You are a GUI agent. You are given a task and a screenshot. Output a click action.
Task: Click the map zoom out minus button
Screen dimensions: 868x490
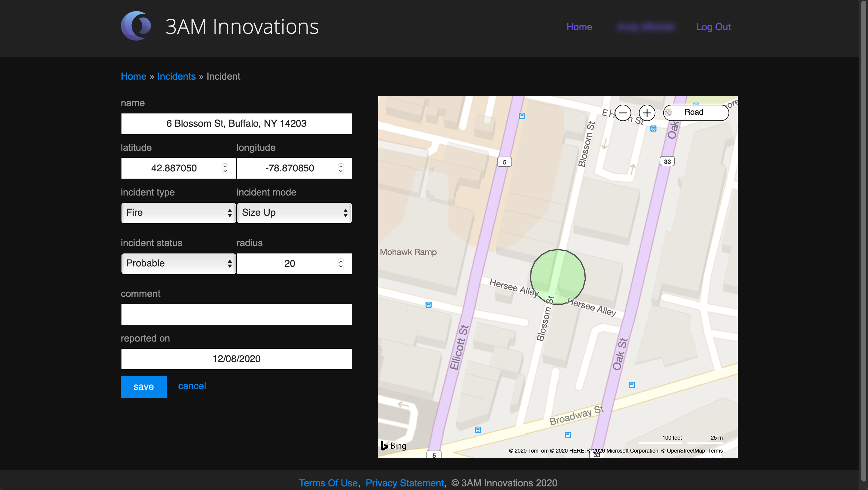(622, 113)
